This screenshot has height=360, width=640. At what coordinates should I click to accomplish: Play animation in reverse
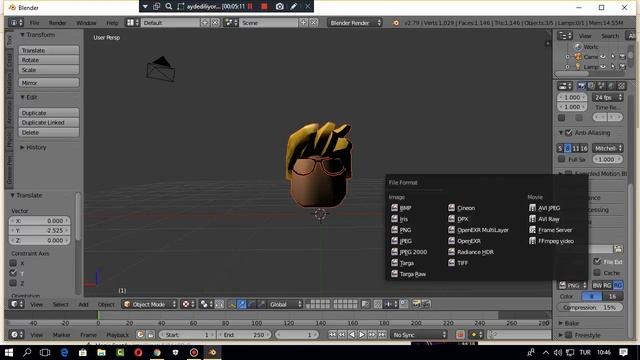click(352, 335)
